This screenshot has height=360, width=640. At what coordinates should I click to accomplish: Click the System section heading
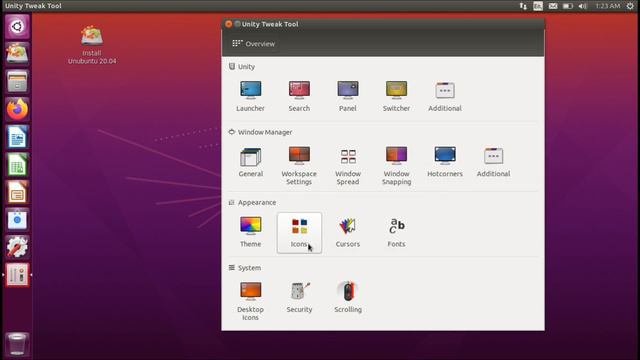[249, 268]
